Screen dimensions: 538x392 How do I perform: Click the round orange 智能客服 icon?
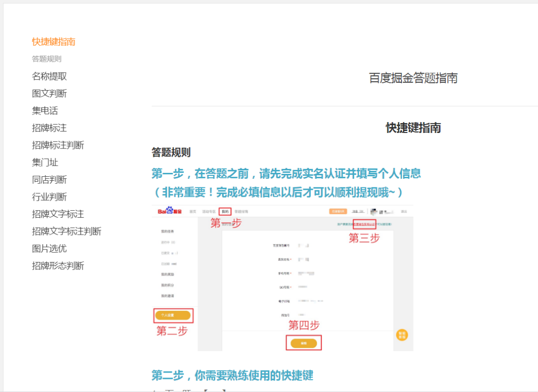402,335
